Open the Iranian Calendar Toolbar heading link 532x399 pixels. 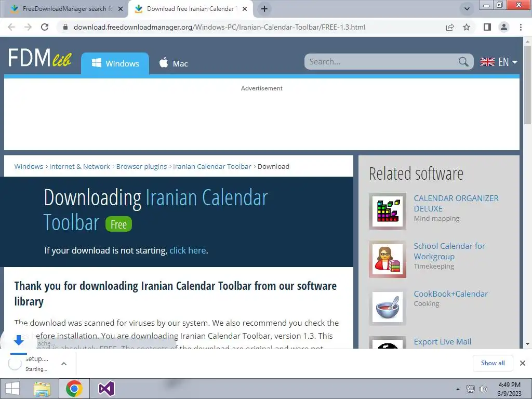pyautogui.click(x=156, y=210)
